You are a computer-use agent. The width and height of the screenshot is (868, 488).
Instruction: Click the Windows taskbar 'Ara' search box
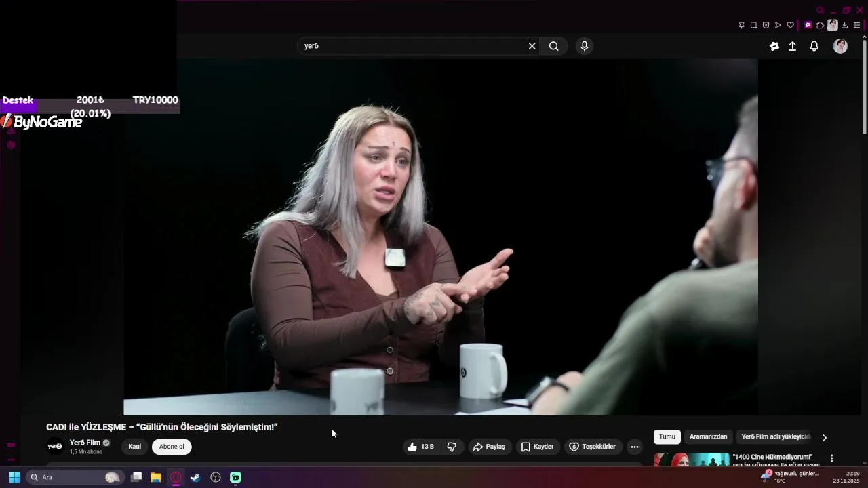click(75, 477)
